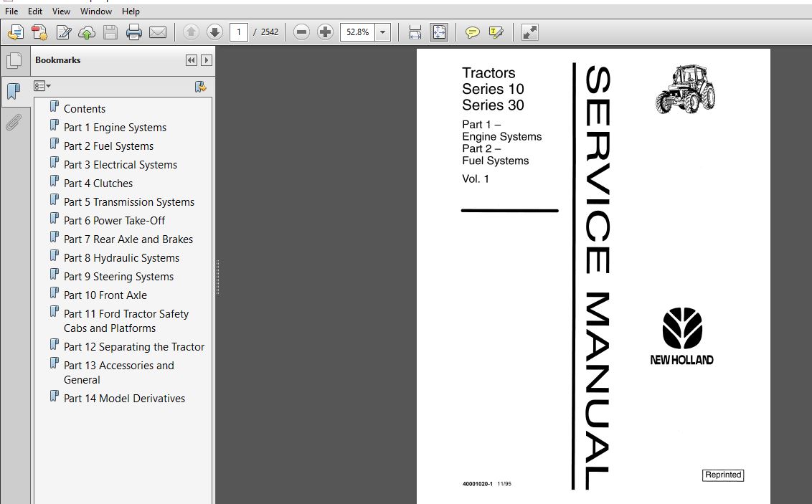The image size is (812, 504).
Task: Click the bookmark icon beside Contents
Action: point(54,107)
